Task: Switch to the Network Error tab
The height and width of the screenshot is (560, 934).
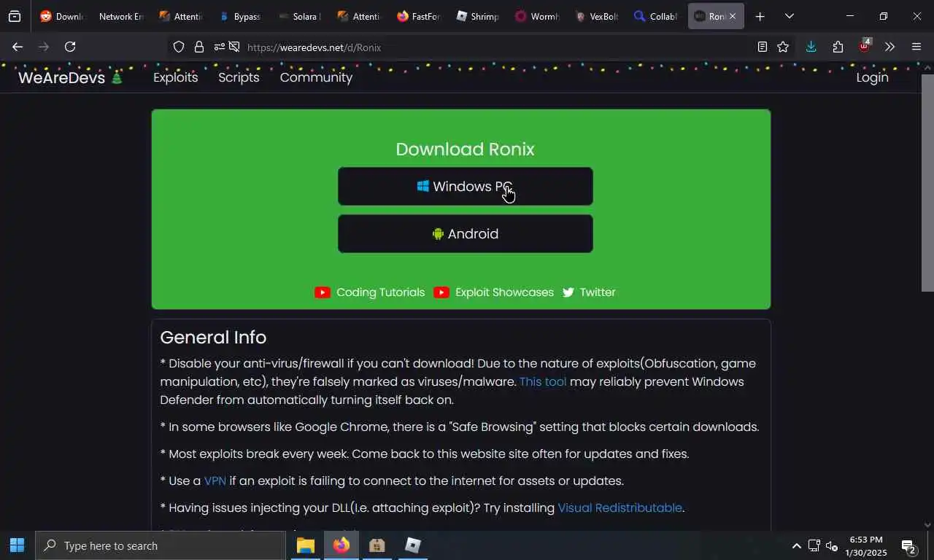Action: coord(120,16)
